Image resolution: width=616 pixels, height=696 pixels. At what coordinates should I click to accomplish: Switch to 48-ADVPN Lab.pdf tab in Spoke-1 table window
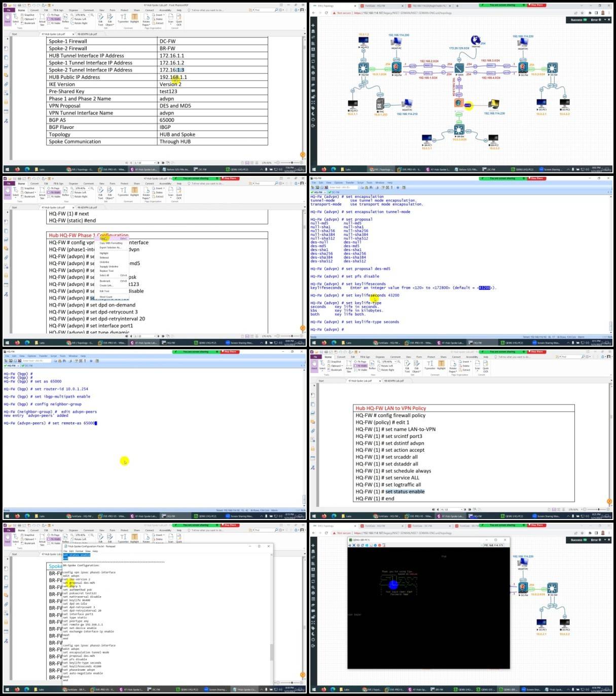click(88, 34)
